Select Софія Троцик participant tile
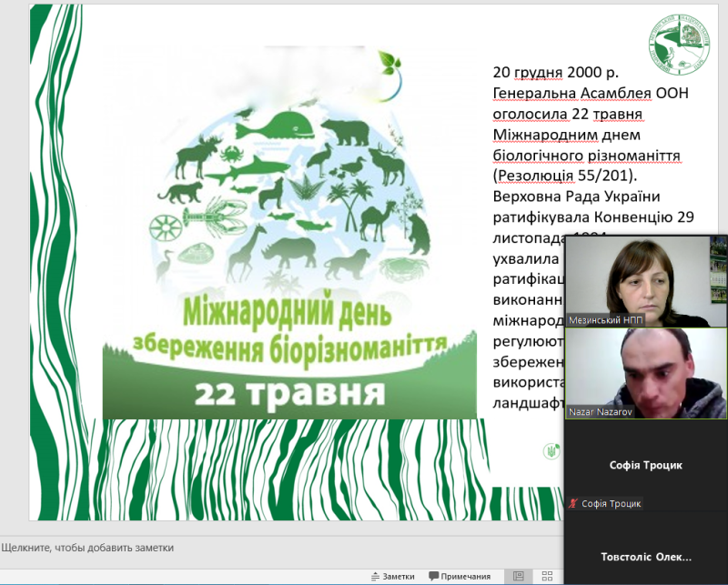This screenshot has height=585, width=728. 645,465
